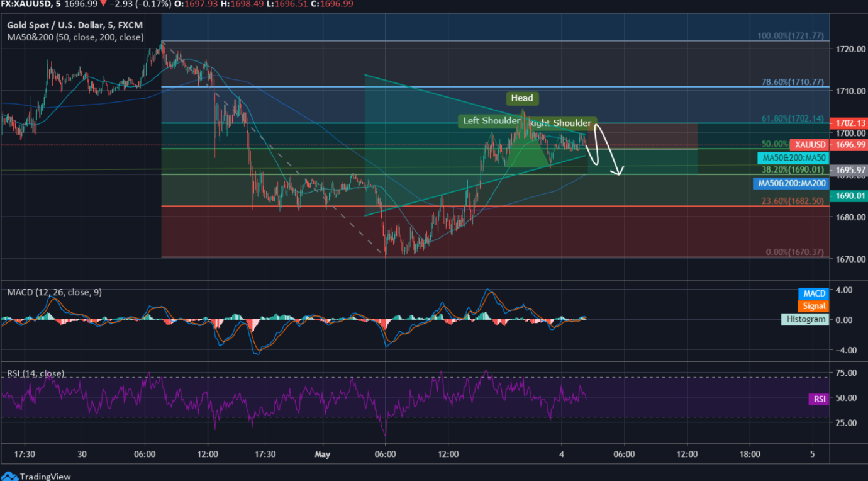The image size is (868, 481).
Task: Click the May date on time axis
Action: pyautogui.click(x=323, y=454)
